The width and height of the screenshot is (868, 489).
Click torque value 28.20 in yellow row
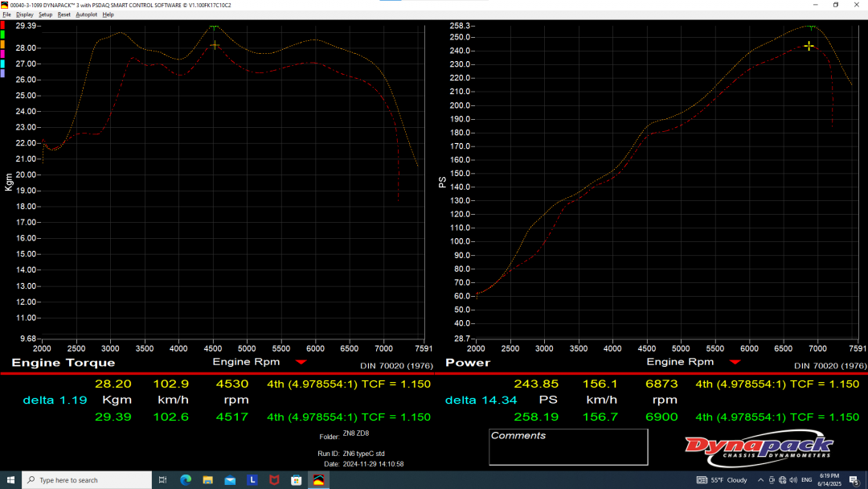click(113, 384)
